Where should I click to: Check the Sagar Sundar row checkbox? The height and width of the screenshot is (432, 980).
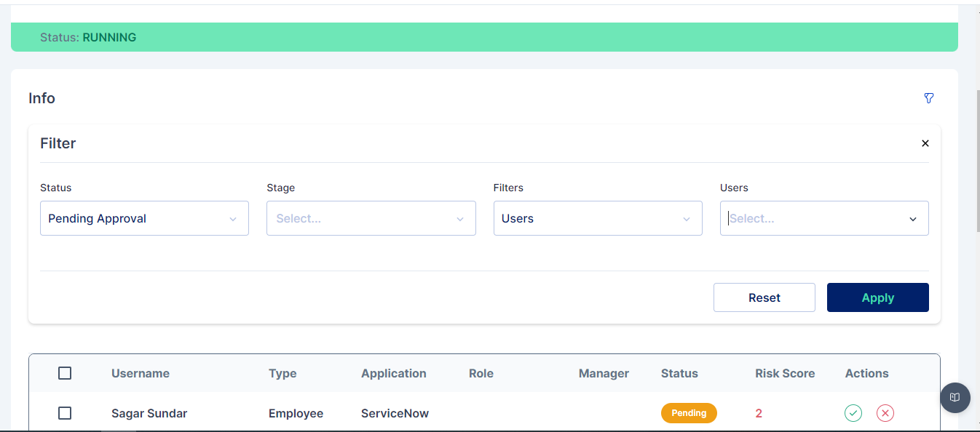(65, 413)
